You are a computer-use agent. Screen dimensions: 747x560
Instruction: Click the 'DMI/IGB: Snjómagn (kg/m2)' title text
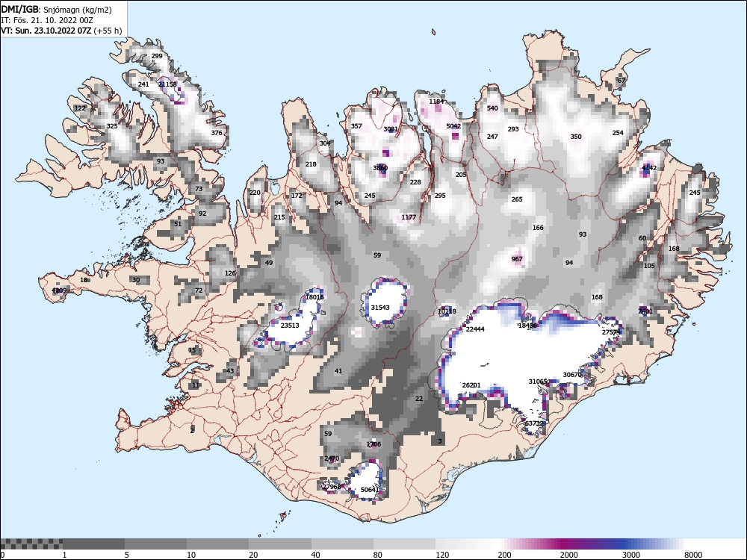click(x=56, y=10)
